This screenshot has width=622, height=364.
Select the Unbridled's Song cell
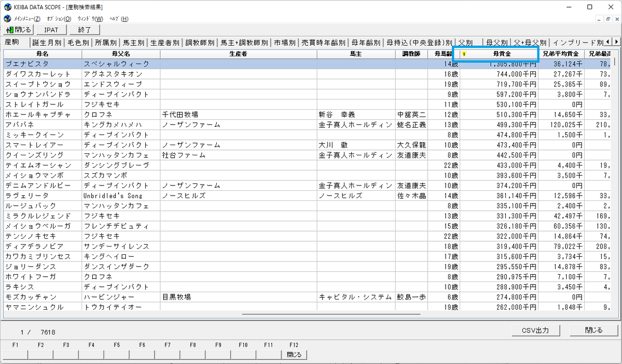(x=121, y=196)
